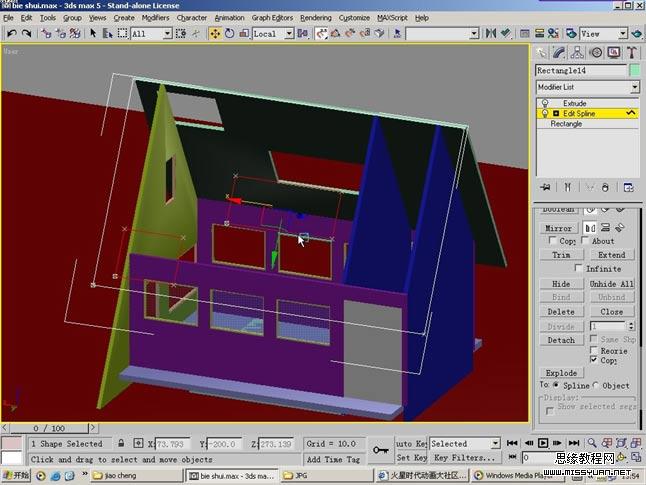
Task: Click the Detach button
Action: pyautogui.click(x=561, y=340)
